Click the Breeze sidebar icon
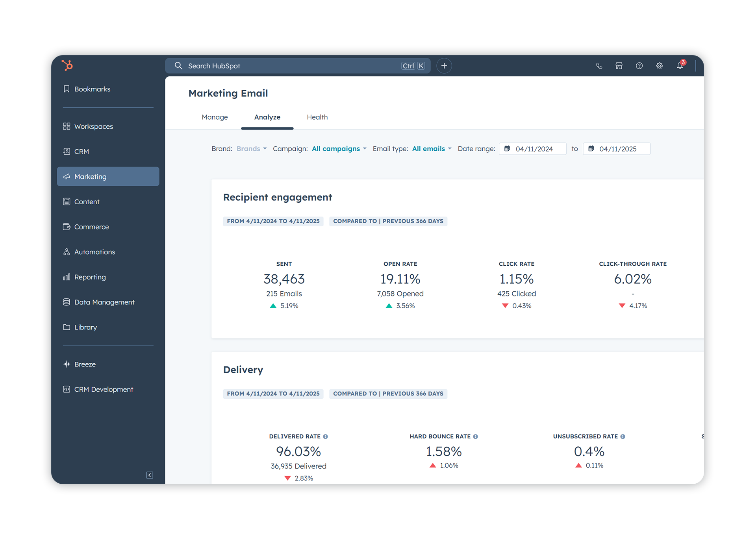The image size is (756, 540). [67, 364]
